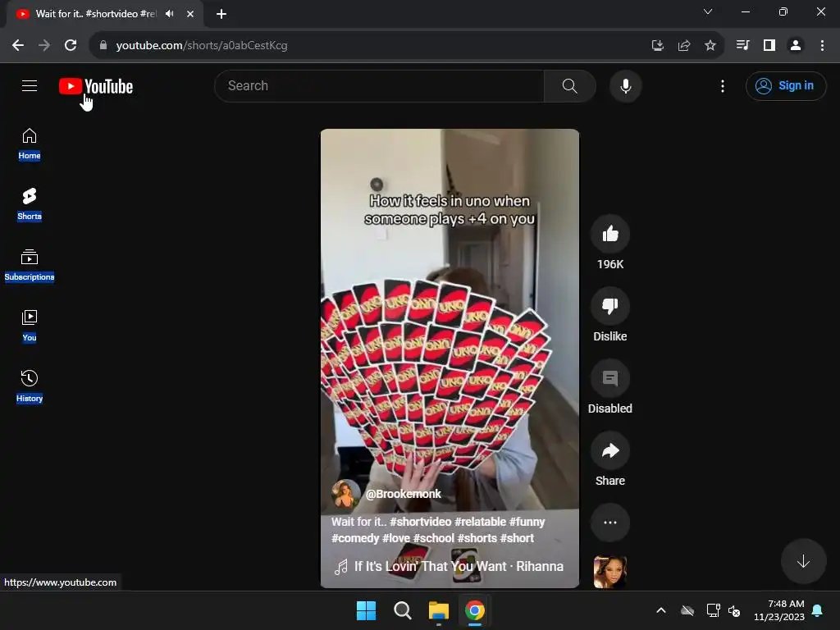Go to next short with down arrow

click(803, 561)
